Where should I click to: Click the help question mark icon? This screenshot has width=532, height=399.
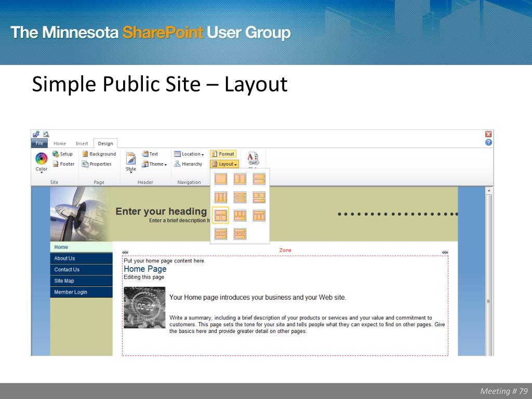pyautogui.click(x=488, y=142)
